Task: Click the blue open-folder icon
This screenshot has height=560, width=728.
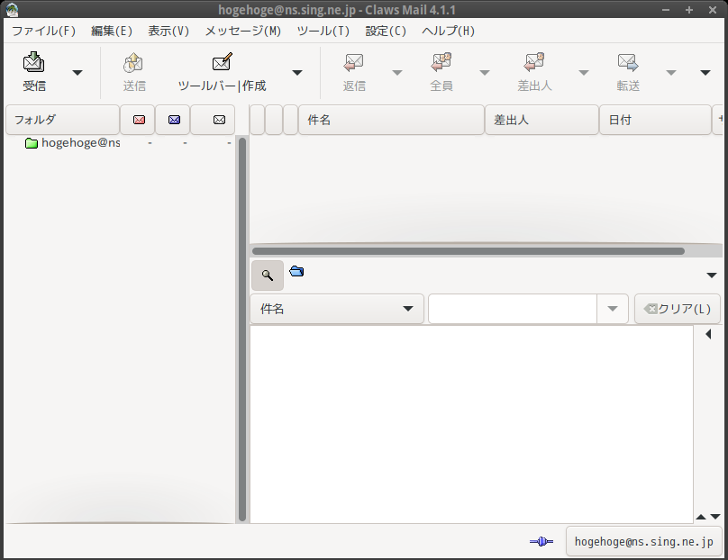Action: tap(296, 271)
